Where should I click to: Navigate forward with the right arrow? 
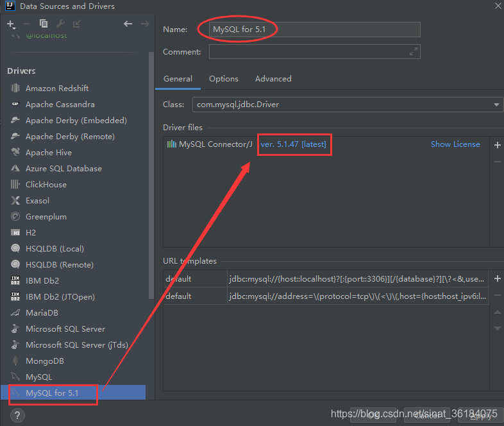145,24
